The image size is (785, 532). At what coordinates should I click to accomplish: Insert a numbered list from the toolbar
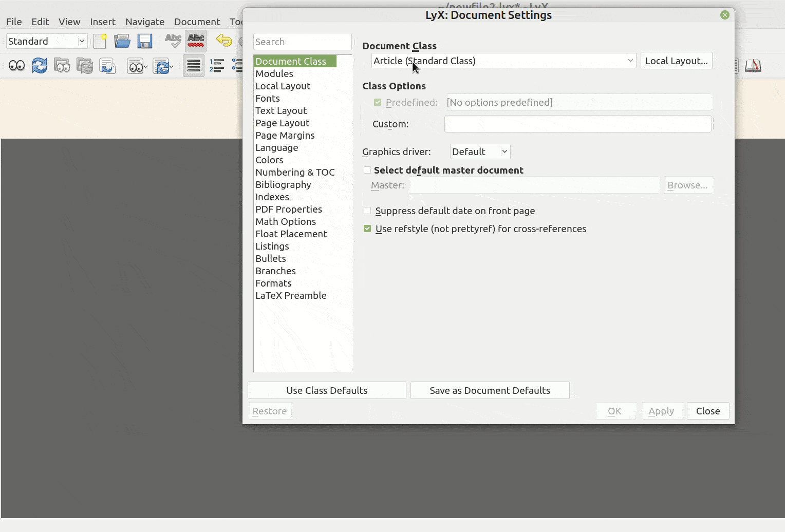(216, 65)
